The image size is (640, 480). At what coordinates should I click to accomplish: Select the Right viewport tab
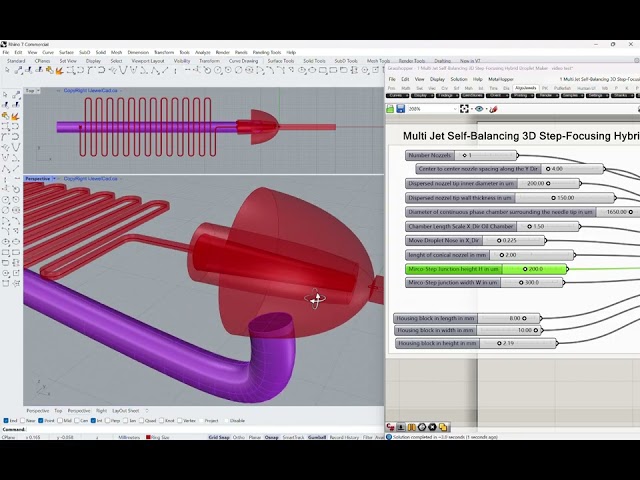pos(101,411)
